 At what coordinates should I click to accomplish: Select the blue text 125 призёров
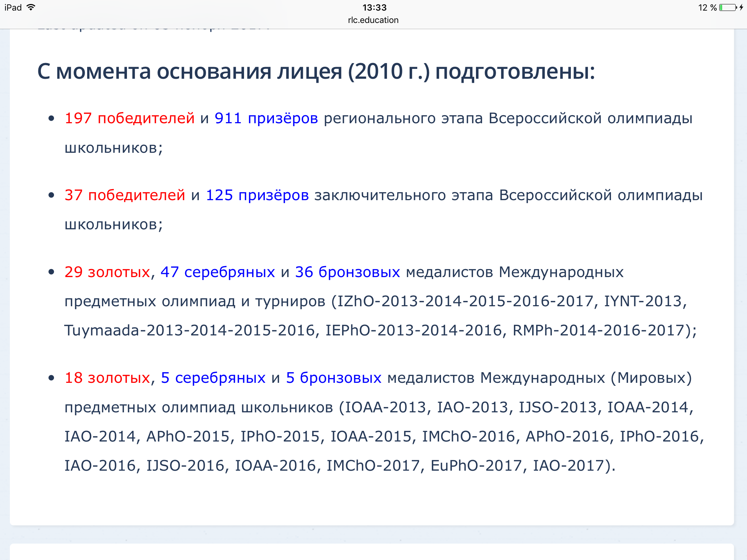coord(258,195)
